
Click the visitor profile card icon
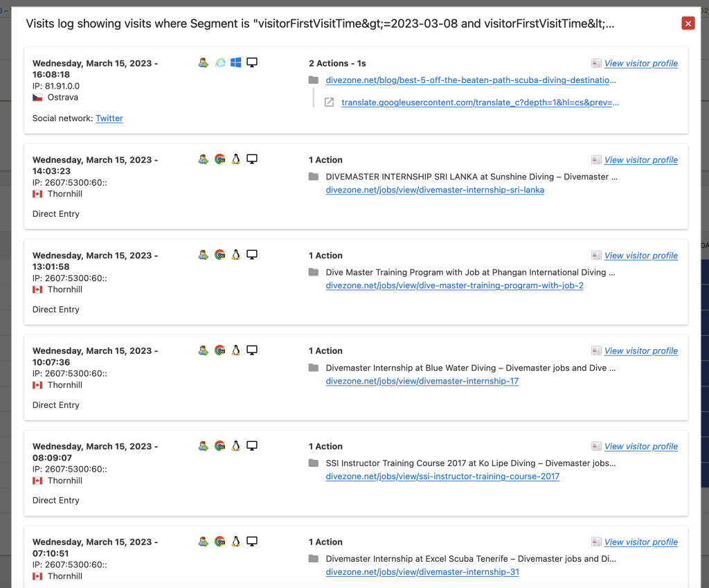595,63
